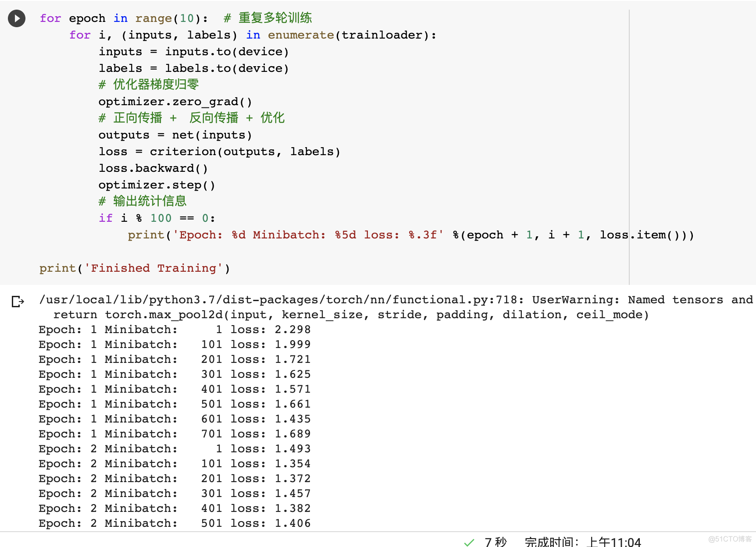Click output row Epoch 2 Minibatch 1 loss 1.493
The height and width of the screenshot is (547, 756).
point(175,449)
